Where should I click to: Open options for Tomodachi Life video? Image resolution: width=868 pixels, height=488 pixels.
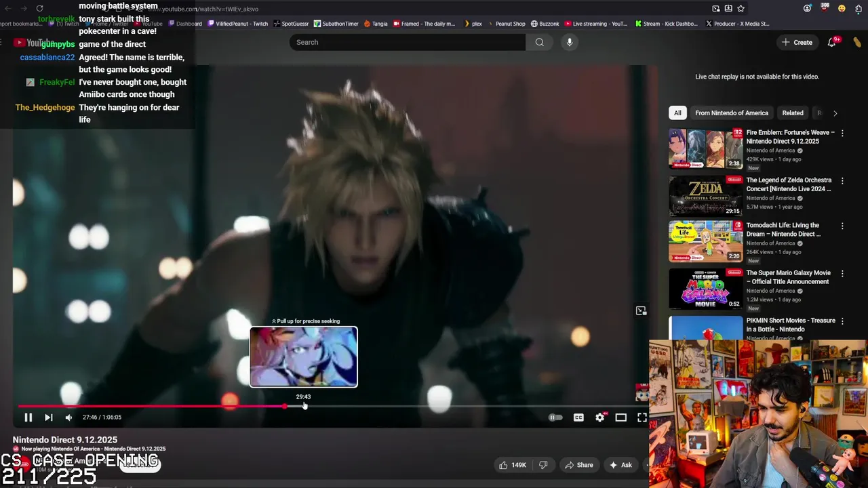842,226
